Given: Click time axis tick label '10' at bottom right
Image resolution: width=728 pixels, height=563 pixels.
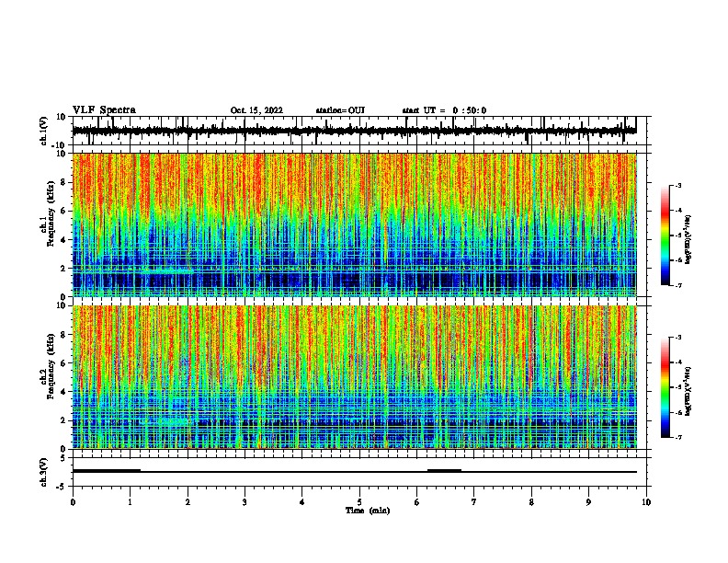Looking at the screenshot, I should point(646,502).
